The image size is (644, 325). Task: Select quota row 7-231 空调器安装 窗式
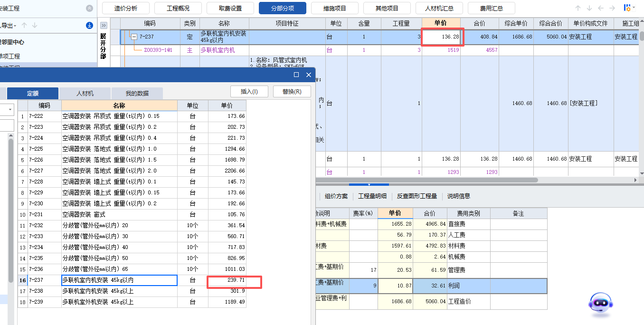(x=132, y=215)
